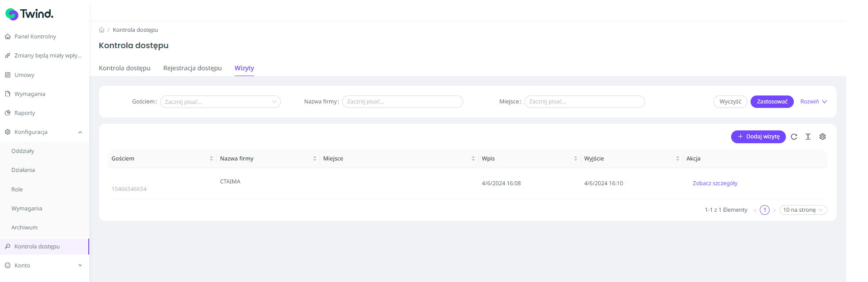
Task: Open the Gościem filter dropdown
Action: (220, 102)
